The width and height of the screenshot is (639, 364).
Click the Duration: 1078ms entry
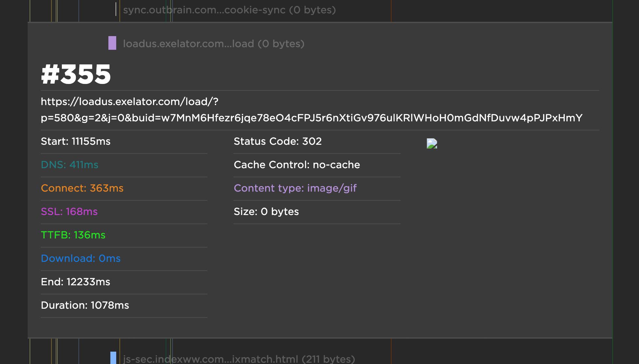click(85, 305)
